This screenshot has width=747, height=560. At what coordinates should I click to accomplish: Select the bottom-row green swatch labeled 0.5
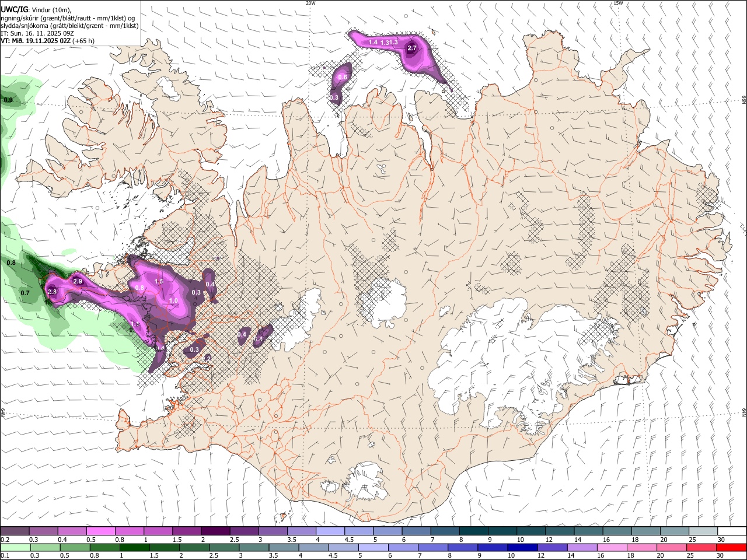[75, 547]
